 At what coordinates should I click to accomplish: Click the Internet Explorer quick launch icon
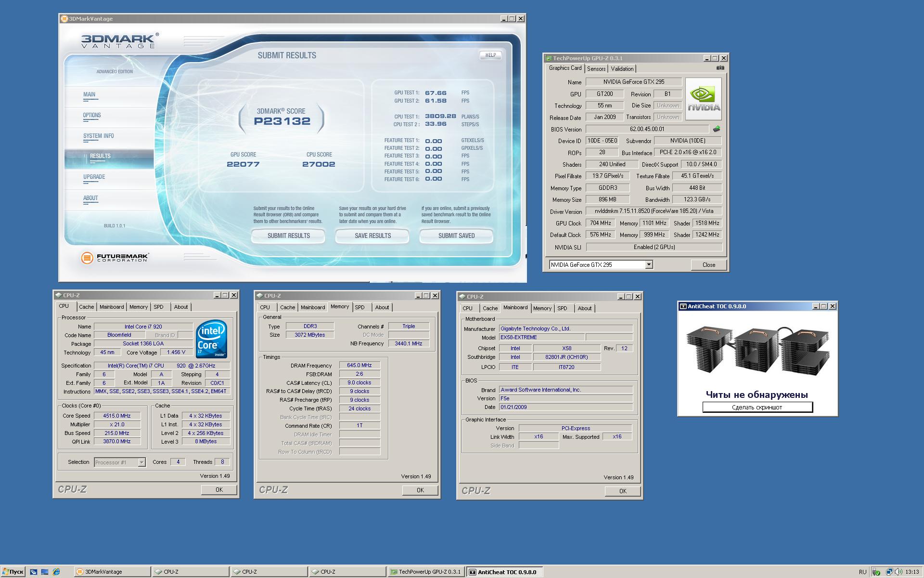(56, 572)
